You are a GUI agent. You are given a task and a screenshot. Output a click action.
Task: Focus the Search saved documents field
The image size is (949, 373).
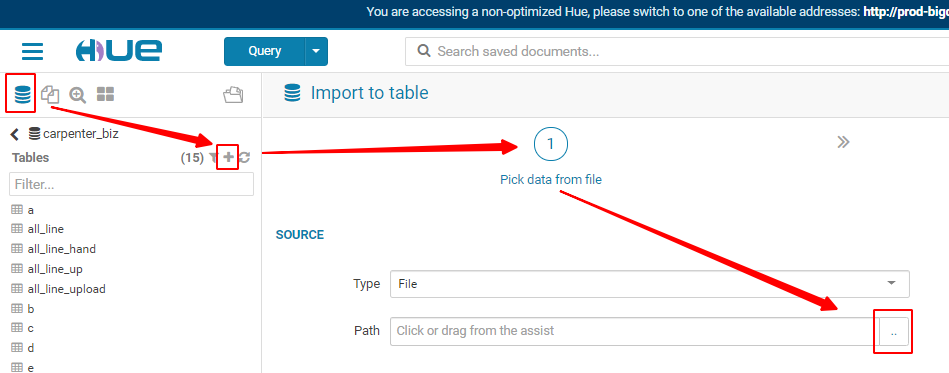click(677, 51)
